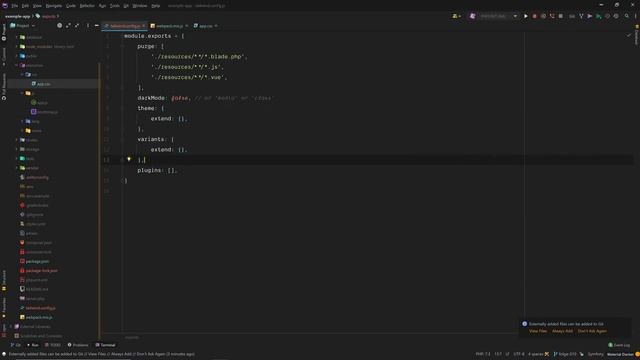Image resolution: width=640 pixels, height=360 pixels.
Task: Select app.css file in project tree
Action: (x=44, y=84)
